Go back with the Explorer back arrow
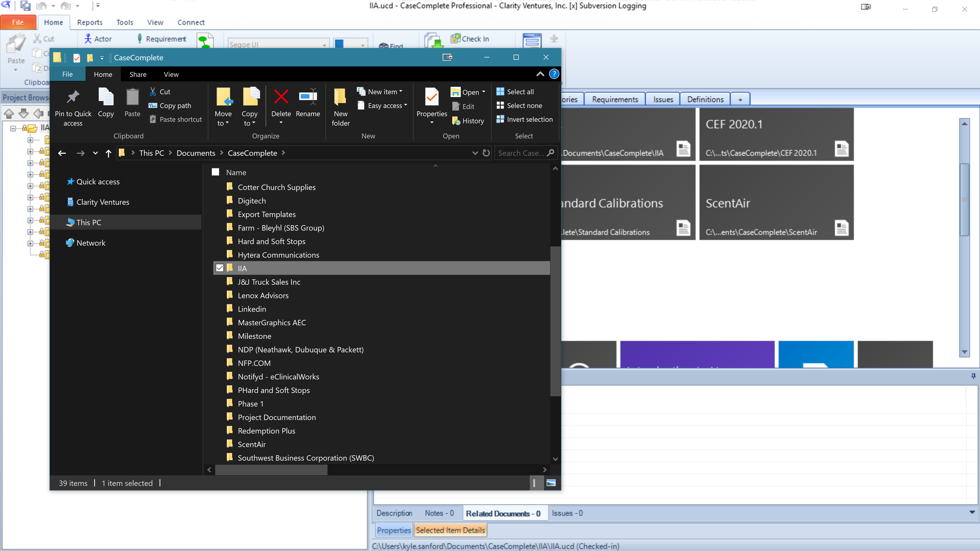980x551 pixels. pos(62,153)
